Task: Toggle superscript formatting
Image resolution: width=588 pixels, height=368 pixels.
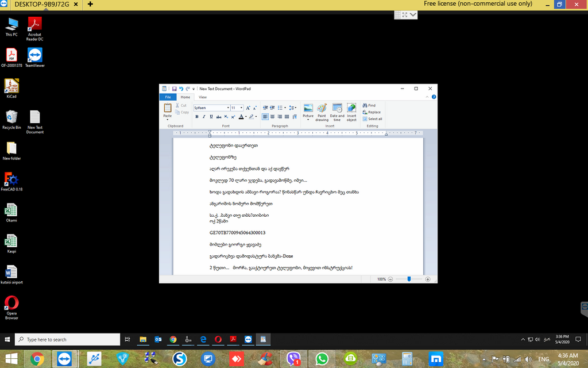Action: point(233,117)
